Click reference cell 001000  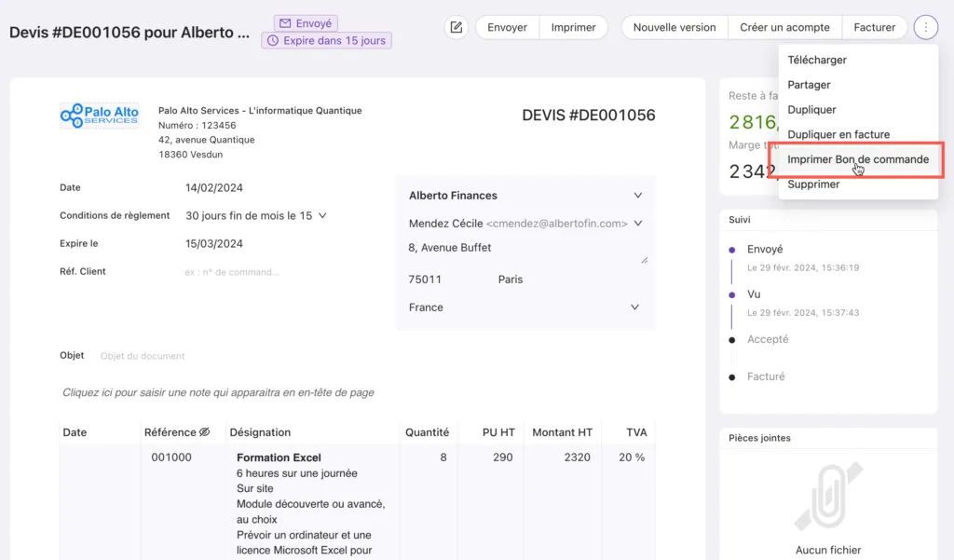[x=171, y=458]
